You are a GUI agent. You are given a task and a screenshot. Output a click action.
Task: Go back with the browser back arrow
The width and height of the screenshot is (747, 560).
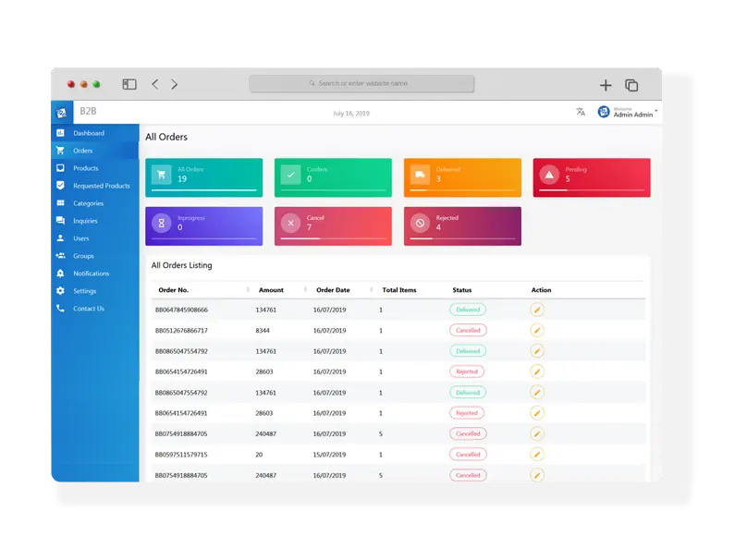(x=155, y=84)
